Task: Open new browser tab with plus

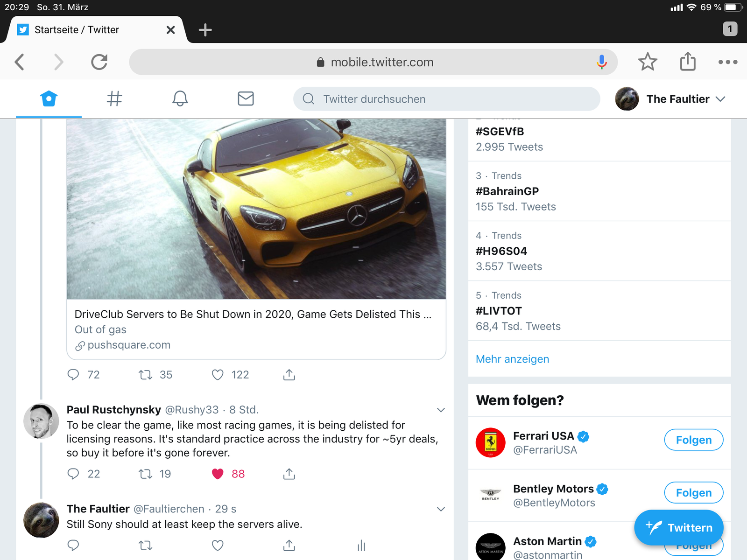Action: click(x=205, y=30)
